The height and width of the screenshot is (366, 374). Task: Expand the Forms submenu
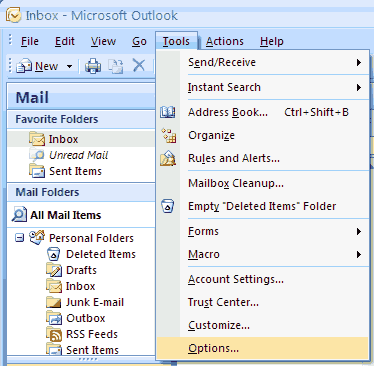[x=263, y=231]
